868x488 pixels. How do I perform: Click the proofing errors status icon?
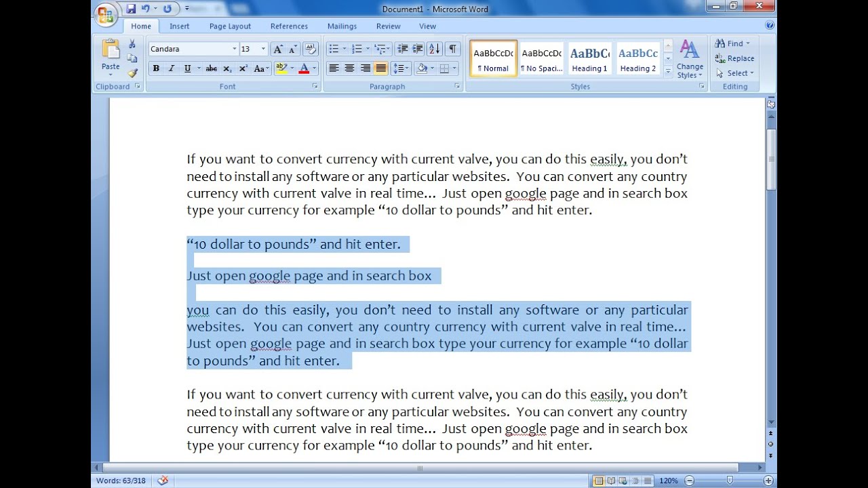click(x=163, y=481)
